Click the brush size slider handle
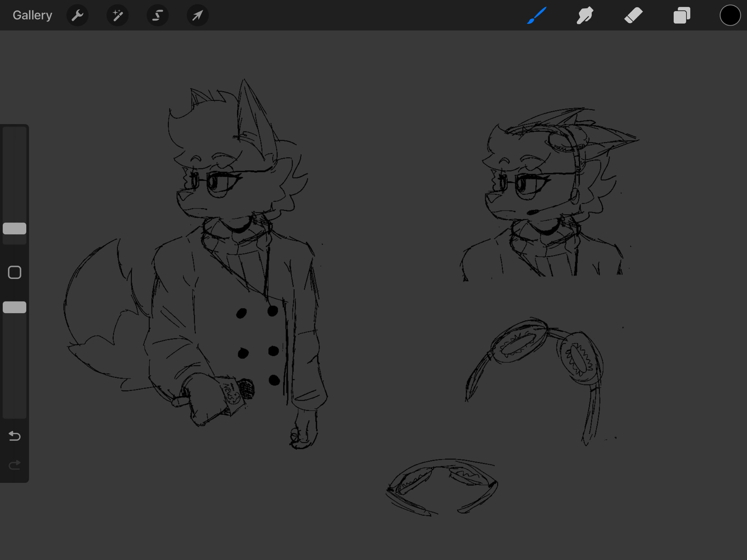The width and height of the screenshot is (747, 560). (15, 228)
